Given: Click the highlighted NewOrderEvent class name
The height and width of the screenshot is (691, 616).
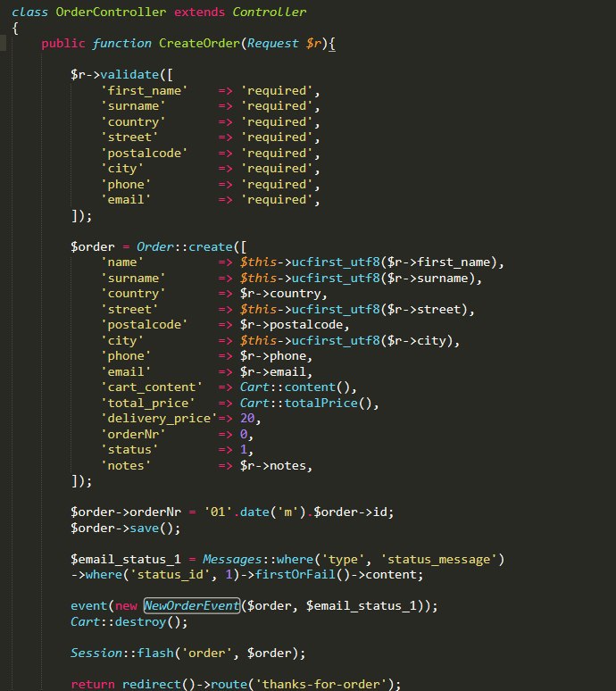Looking at the screenshot, I should coord(192,606).
